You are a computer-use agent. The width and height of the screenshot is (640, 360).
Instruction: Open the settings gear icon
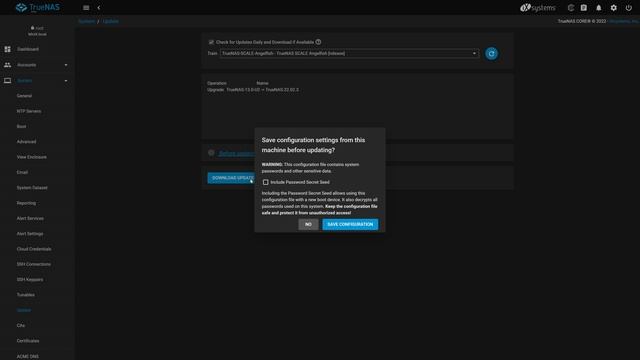(613, 8)
